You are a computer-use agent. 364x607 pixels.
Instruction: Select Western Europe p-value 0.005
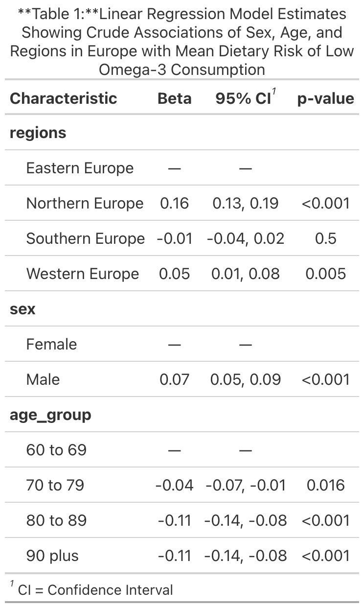[325, 274]
